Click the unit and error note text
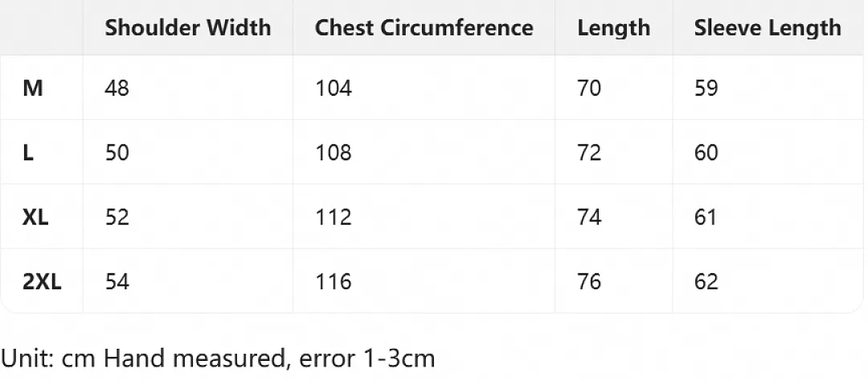 point(218,358)
